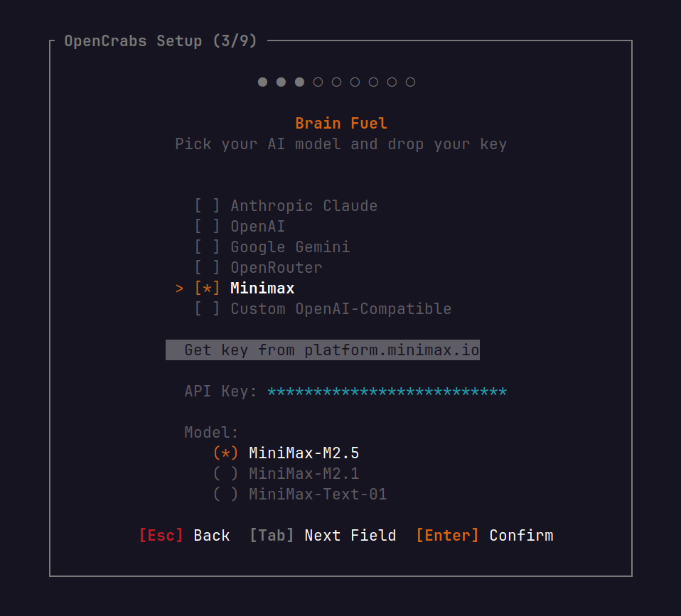Pick the OpenRouter provider entry

[259, 267]
